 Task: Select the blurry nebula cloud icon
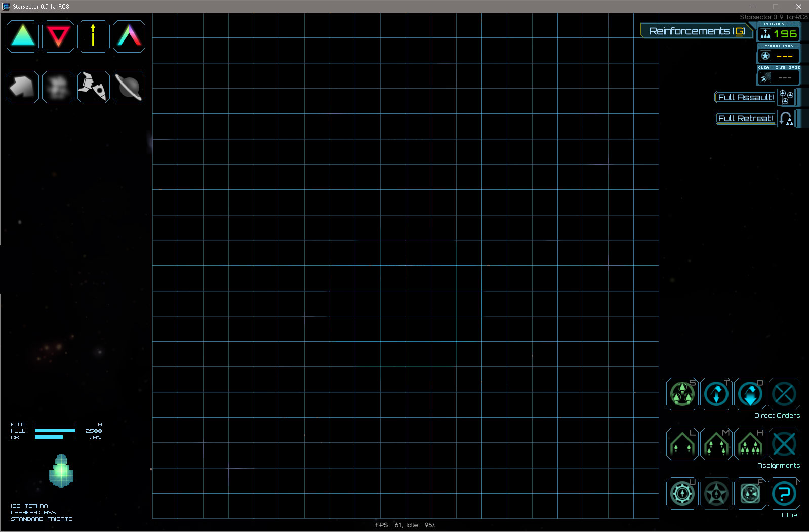click(x=58, y=87)
